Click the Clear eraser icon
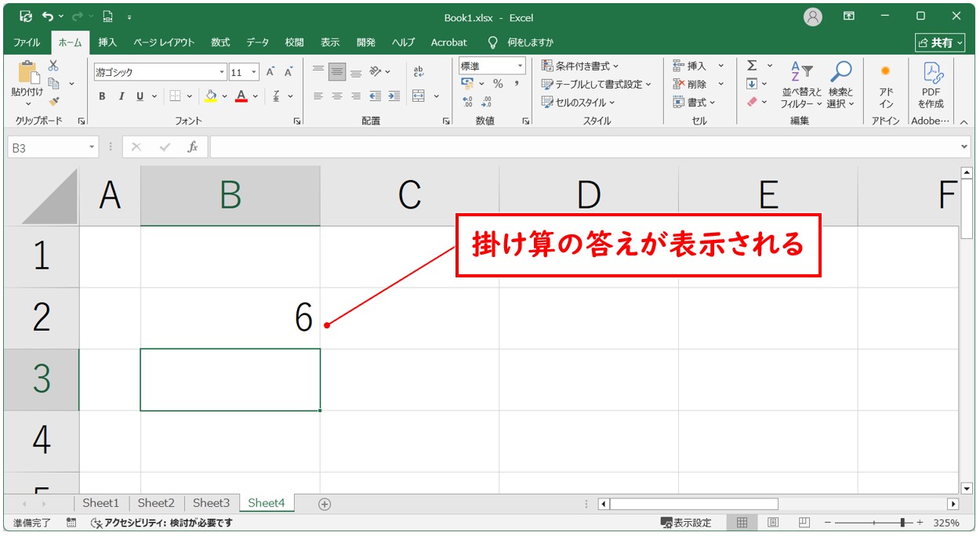This screenshot has width=980, height=536. point(752,102)
